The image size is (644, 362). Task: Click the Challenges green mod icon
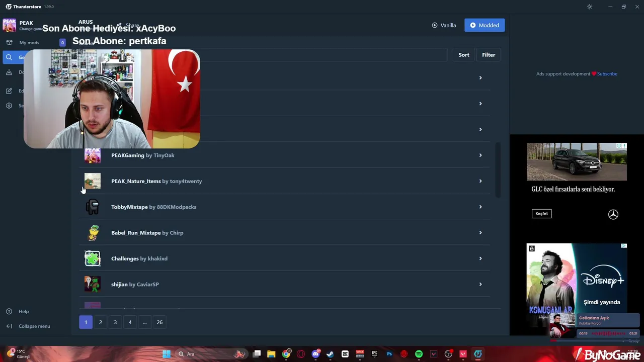93,258
